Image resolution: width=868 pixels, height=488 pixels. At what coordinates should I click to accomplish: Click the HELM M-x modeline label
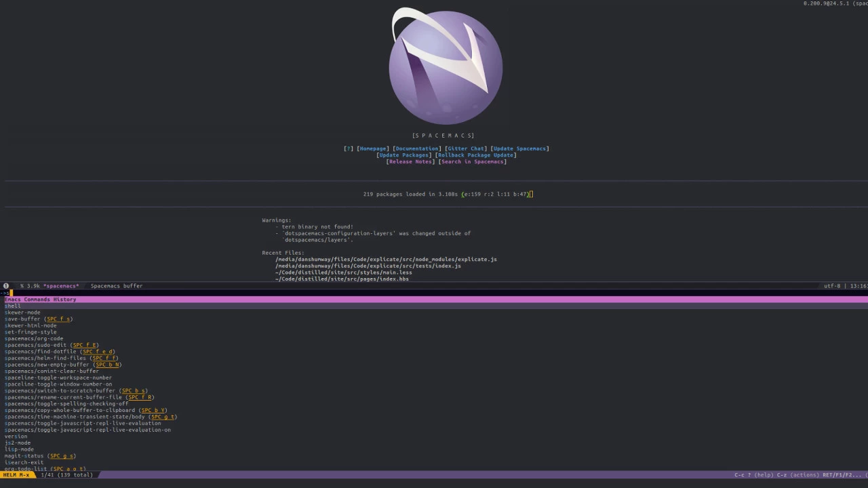[x=16, y=475]
